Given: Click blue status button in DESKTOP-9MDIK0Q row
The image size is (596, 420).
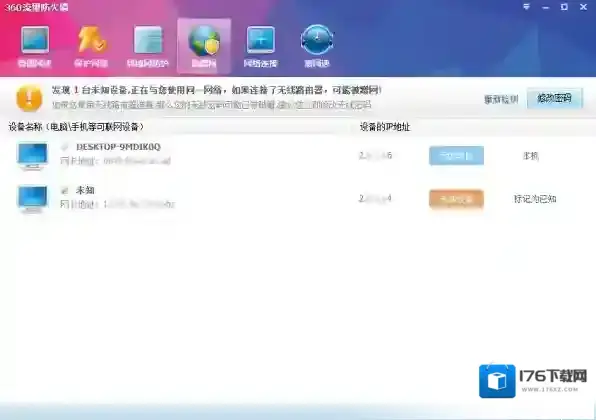Looking at the screenshot, I should 456,155.
